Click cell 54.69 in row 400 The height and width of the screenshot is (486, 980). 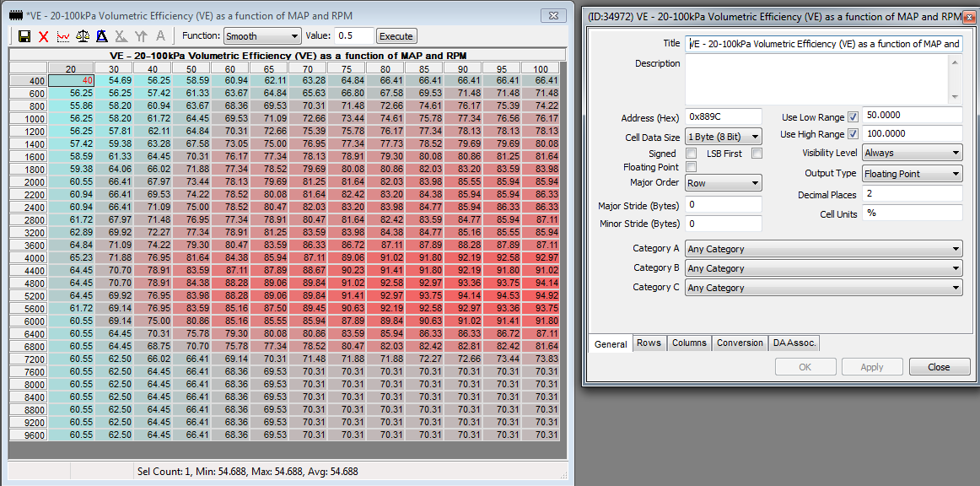pyautogui.click(x=115, y=80)
